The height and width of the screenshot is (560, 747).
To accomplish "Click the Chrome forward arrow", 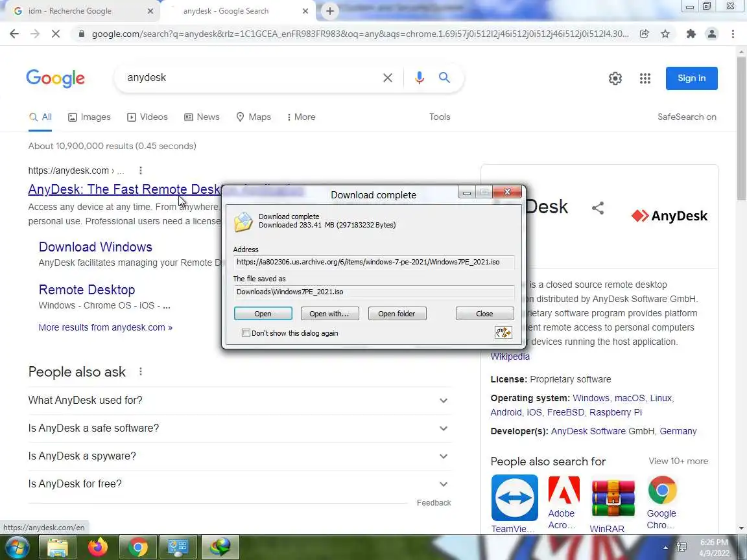I will pyautogui.click(x=35, y=34).
